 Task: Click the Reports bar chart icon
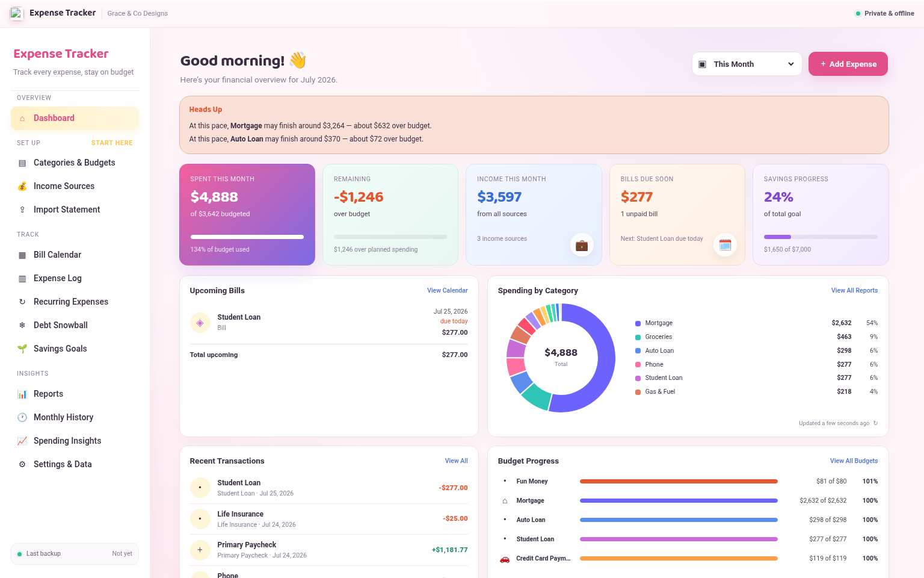(x=22, y=394)
